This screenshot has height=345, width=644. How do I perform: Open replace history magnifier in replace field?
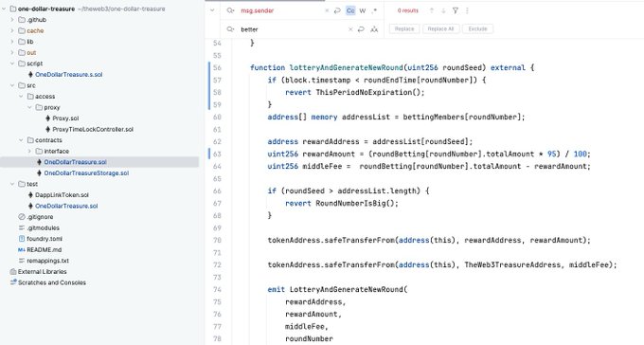pyautogui.click(x=230, y=29)
